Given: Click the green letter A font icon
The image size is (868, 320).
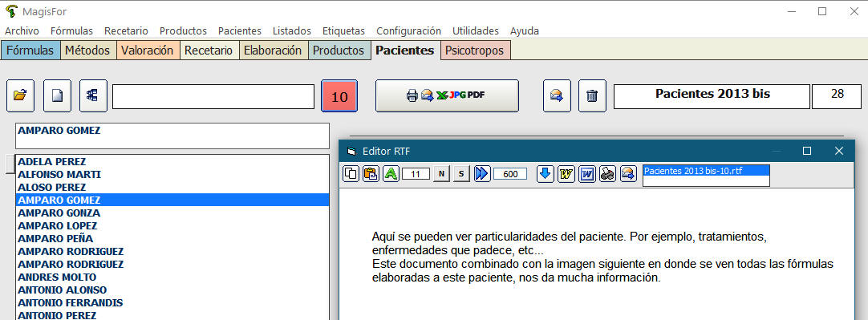Looking at the screenshot, I should pyautogui.click(x=391, y=174).
